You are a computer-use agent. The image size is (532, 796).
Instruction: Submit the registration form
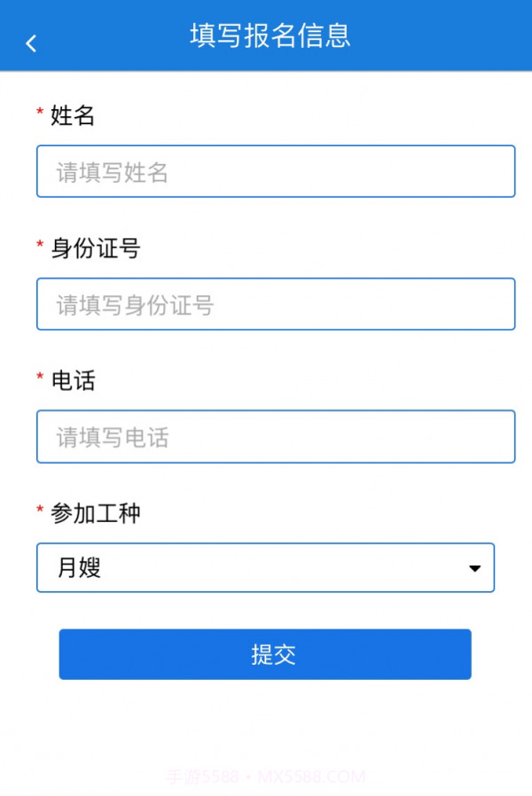[x=264, y=653]
